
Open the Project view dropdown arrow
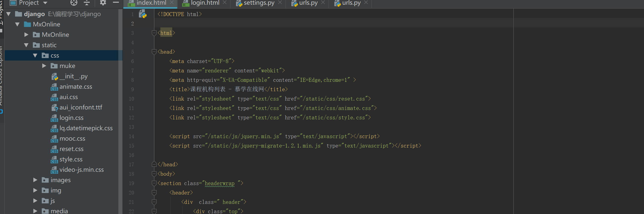[45, 3]
